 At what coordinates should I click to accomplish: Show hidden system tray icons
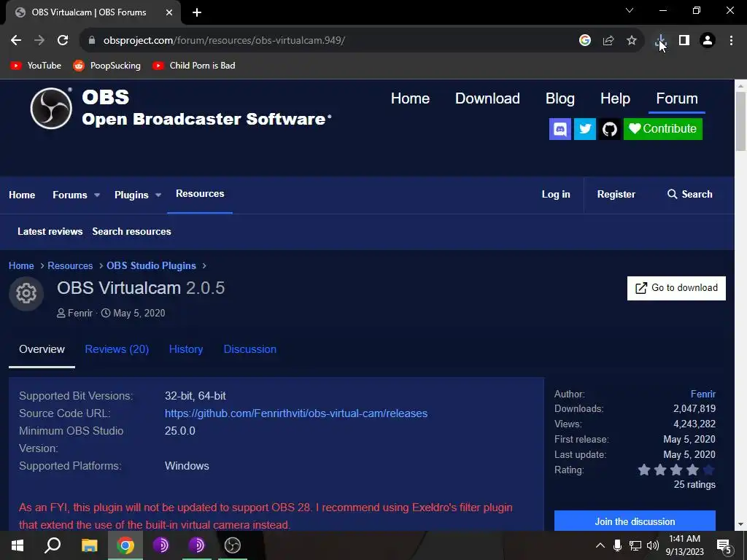(600, 545)
